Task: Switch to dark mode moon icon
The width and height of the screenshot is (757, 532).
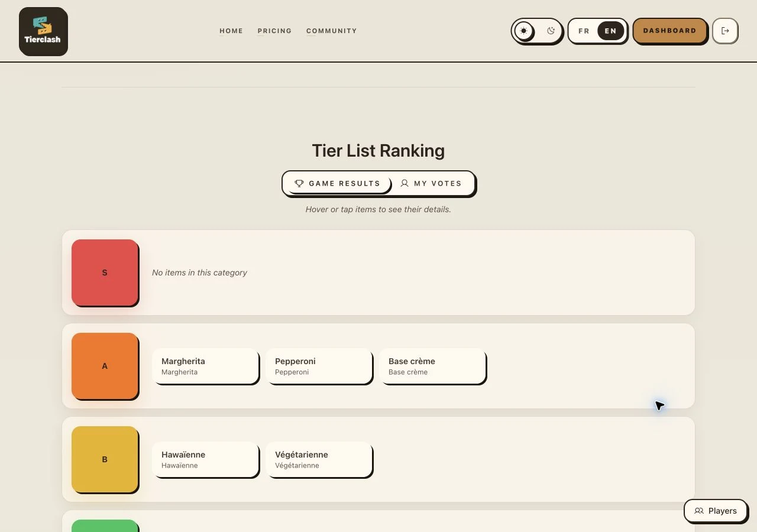Action: pyautogui.click(x=551, y=31)
